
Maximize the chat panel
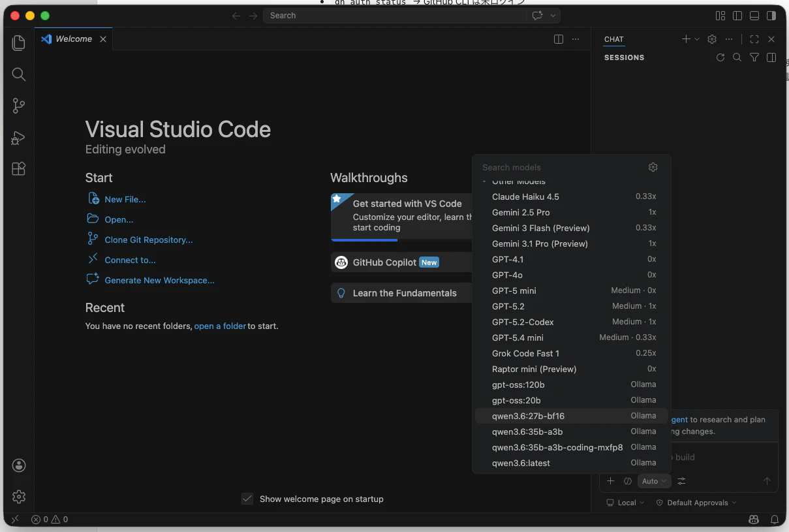coord(754,39)
